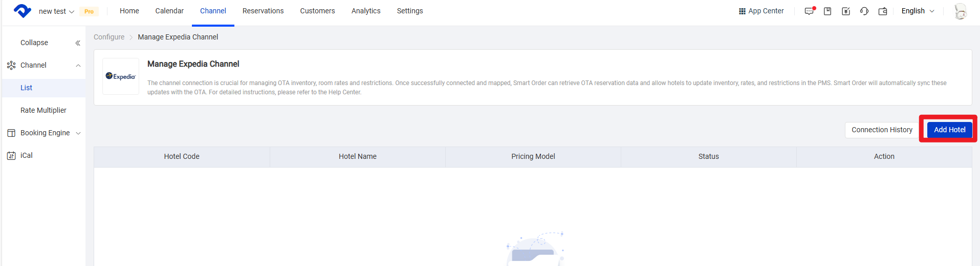Open the 'new test' property dropdown
Screen dimensions: 980x266
(56, 11)
